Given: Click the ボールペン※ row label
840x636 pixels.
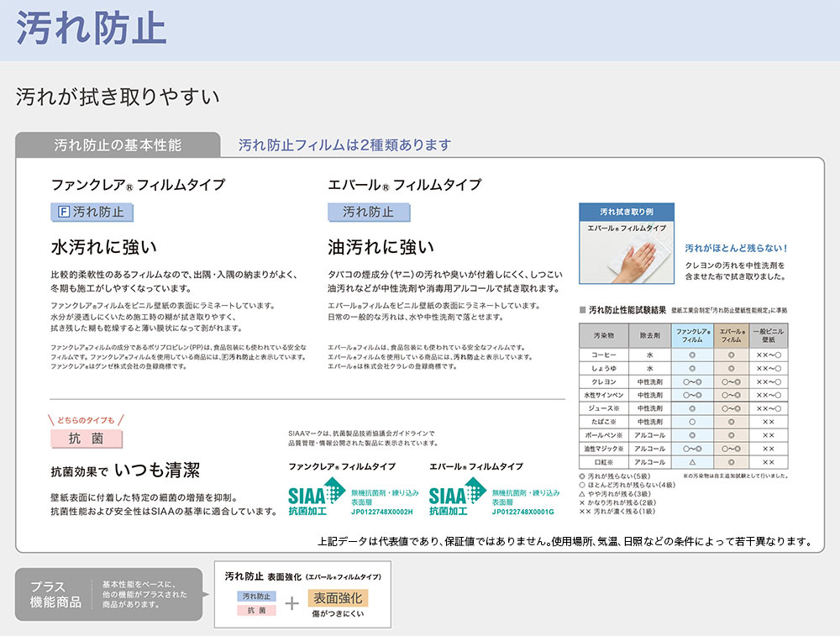Looking at the screenshot, I should coord(604,435).
